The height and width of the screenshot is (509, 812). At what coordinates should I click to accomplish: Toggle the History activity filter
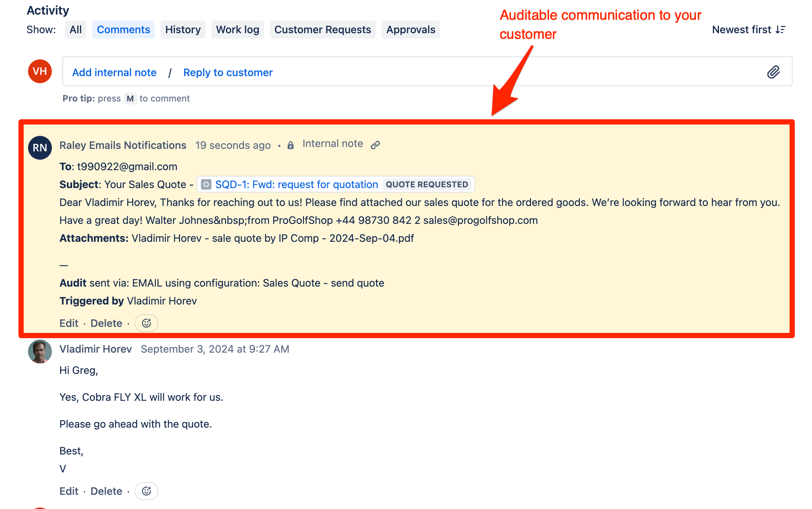183,29
